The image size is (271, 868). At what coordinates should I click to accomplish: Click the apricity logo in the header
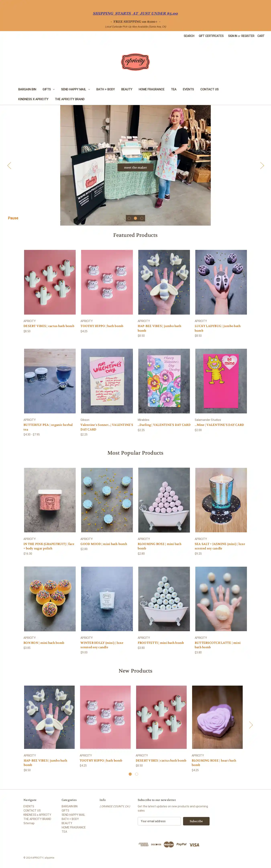pos(135,62)
